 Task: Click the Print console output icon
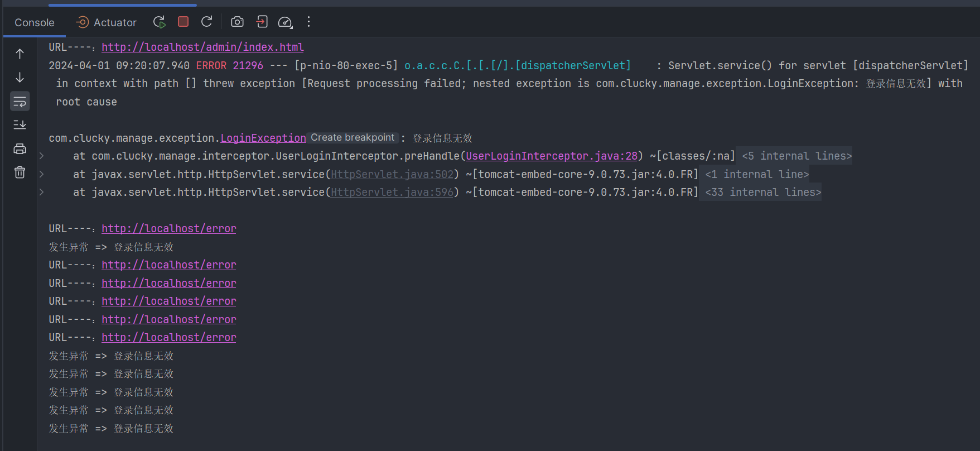point(20,148)
